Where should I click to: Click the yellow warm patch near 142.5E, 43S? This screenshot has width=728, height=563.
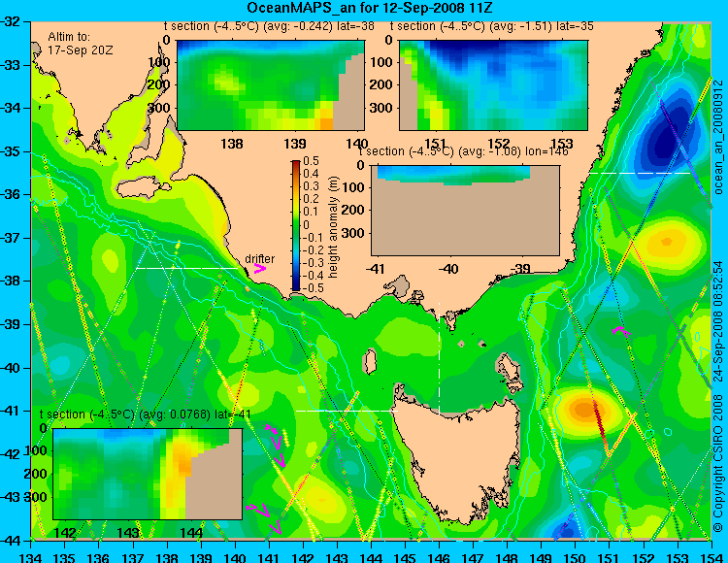[x=322, y=500]
